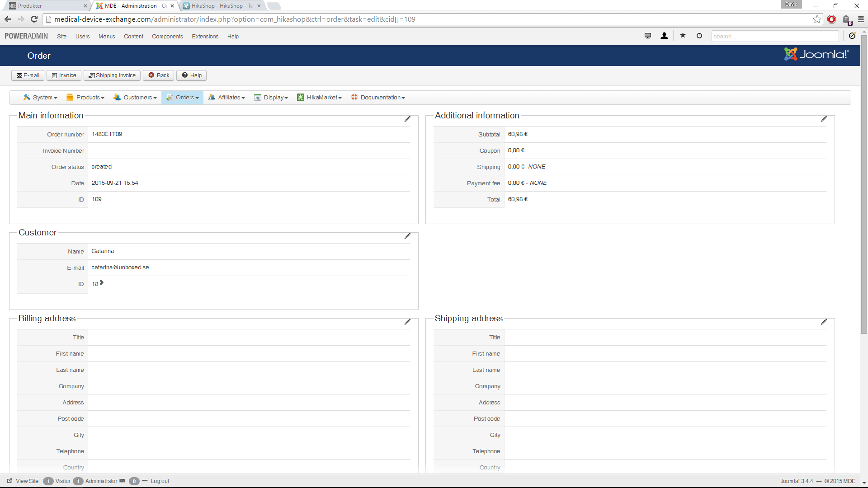The height and width of the screenshot is (488, 868).
Task: Click the monitor icon in admin bar
Action: click(647, 36)
